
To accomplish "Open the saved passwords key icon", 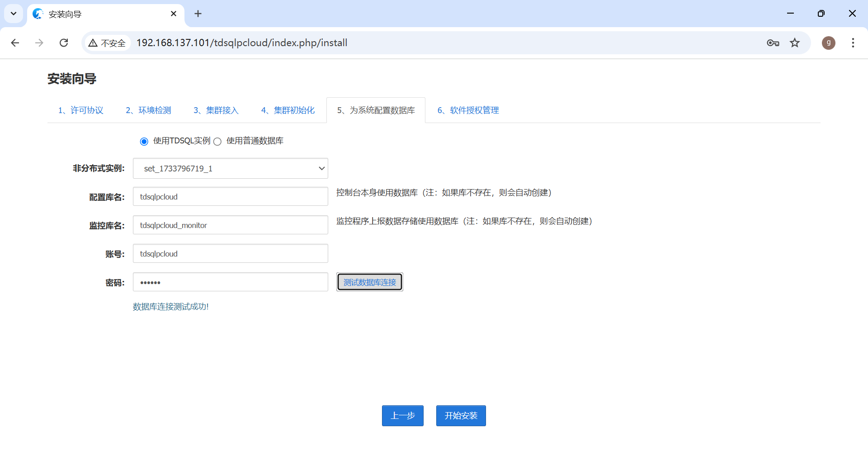I will [773, 43].
